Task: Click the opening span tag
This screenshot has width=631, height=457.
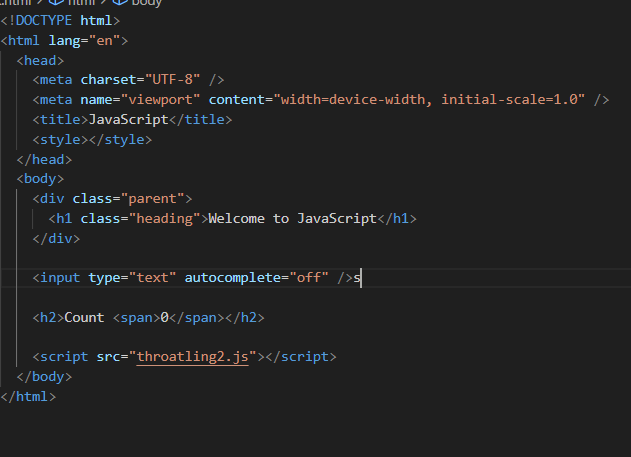Action: 136,318
